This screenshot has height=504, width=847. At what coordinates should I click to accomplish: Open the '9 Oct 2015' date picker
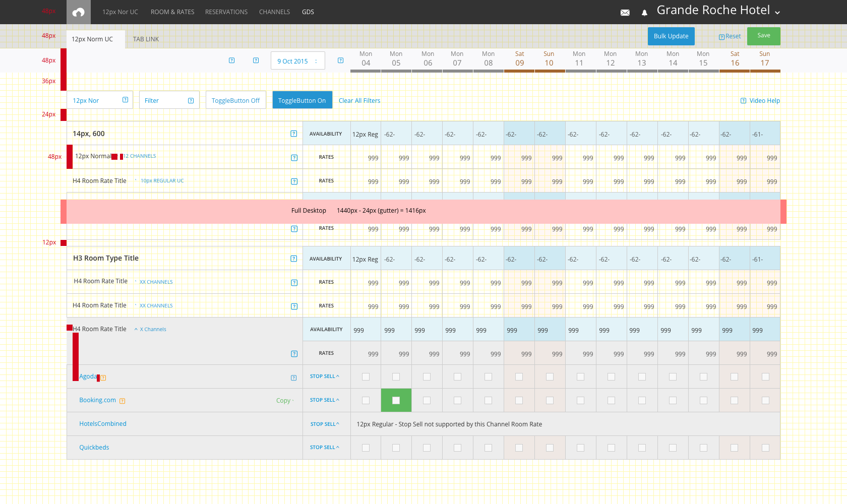tap(298, 60)
